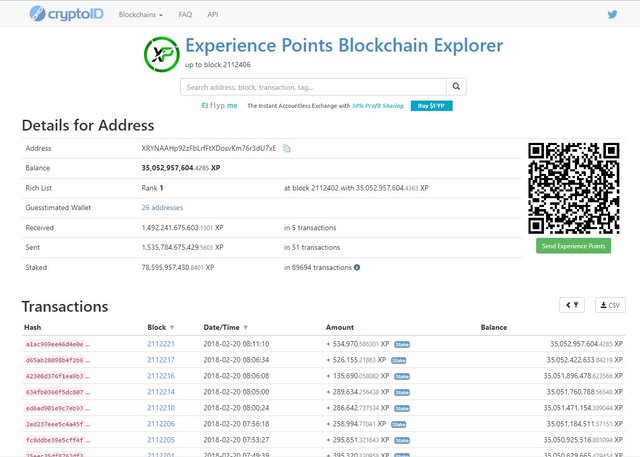This screenshot has height=457, width=640.
Task: Focus the search address input field
Action: 313,87
